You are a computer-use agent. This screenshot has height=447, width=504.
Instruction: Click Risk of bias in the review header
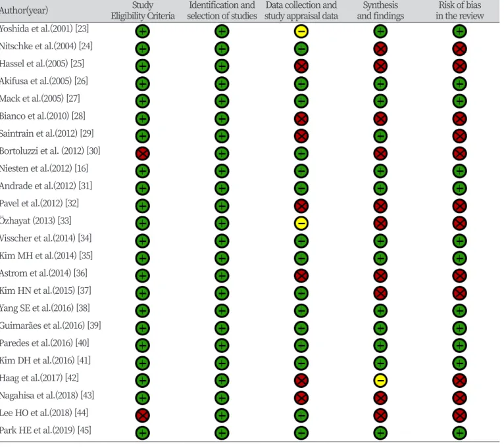click(460, 11)
